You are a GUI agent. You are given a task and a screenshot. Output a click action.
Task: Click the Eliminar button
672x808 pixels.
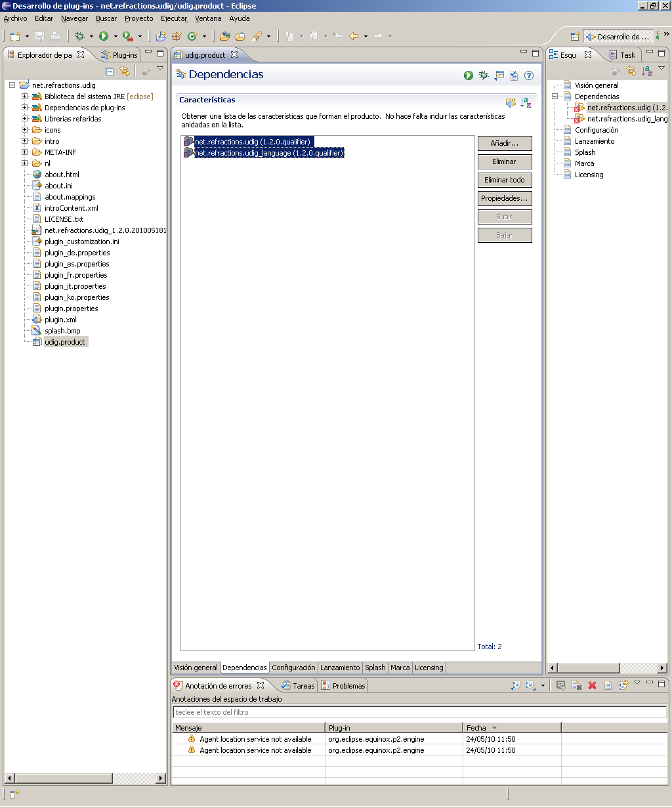click(x=505, y=161)
